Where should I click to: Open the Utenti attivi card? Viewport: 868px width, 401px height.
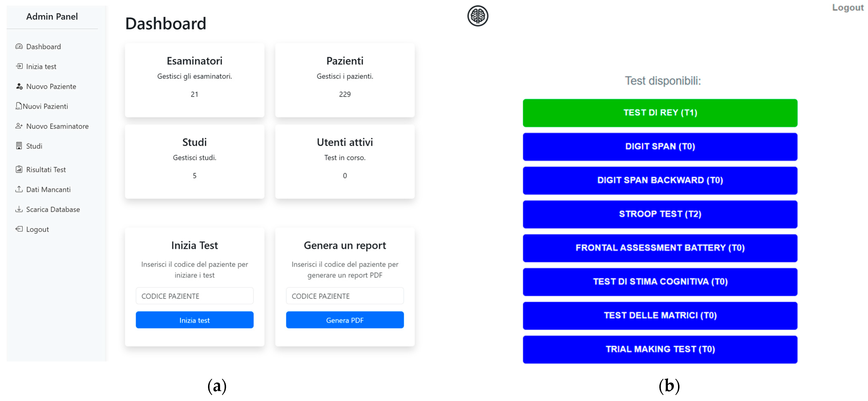click(345, 161)
